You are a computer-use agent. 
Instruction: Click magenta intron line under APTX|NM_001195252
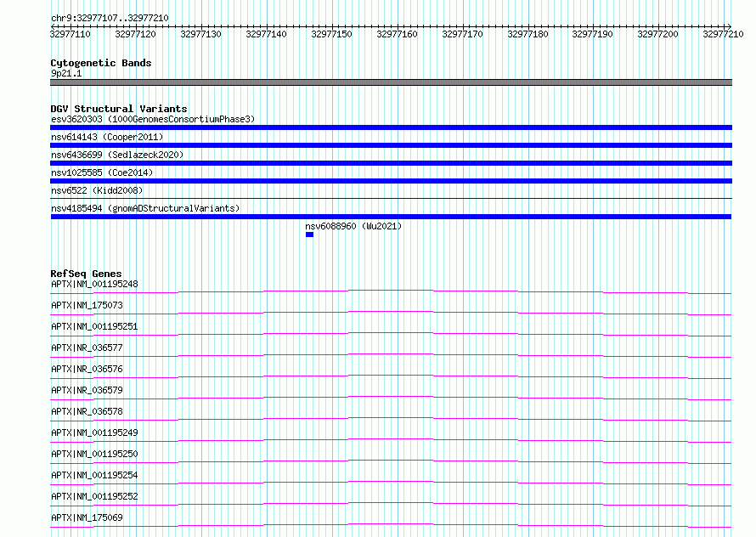(391, 503)
